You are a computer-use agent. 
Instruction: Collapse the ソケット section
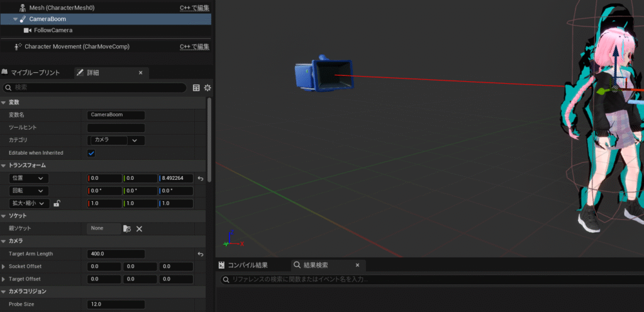tap(4, 216)
